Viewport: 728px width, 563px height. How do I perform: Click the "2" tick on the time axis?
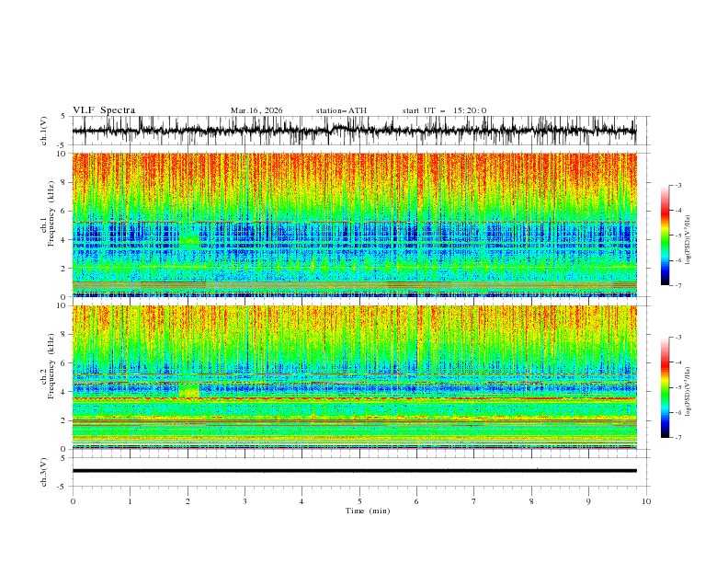coord(188,501)
